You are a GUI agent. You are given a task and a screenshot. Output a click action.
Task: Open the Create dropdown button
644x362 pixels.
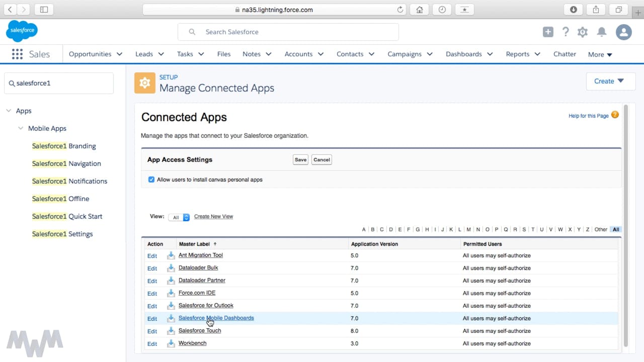[611, 81]
